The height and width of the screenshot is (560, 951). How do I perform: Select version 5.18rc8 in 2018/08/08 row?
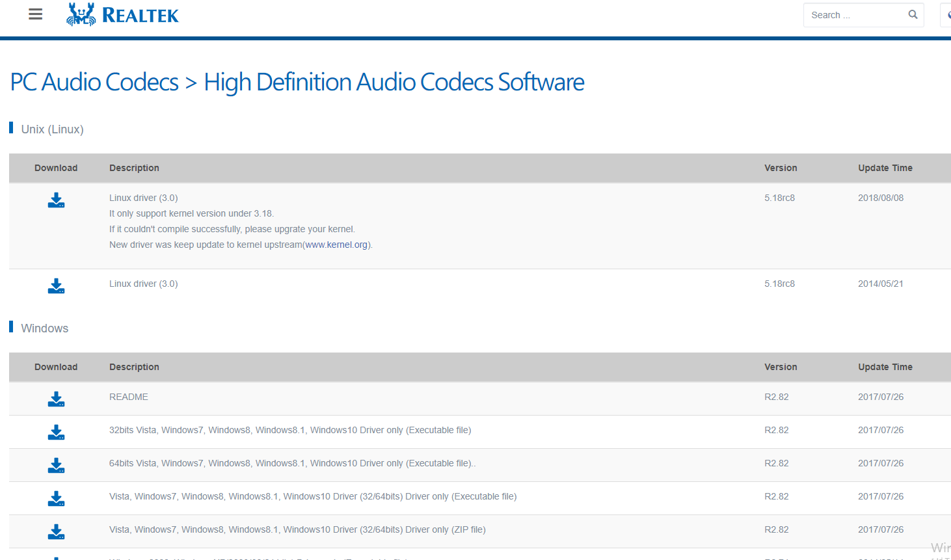pyautogui.click(x=780, y=198)
